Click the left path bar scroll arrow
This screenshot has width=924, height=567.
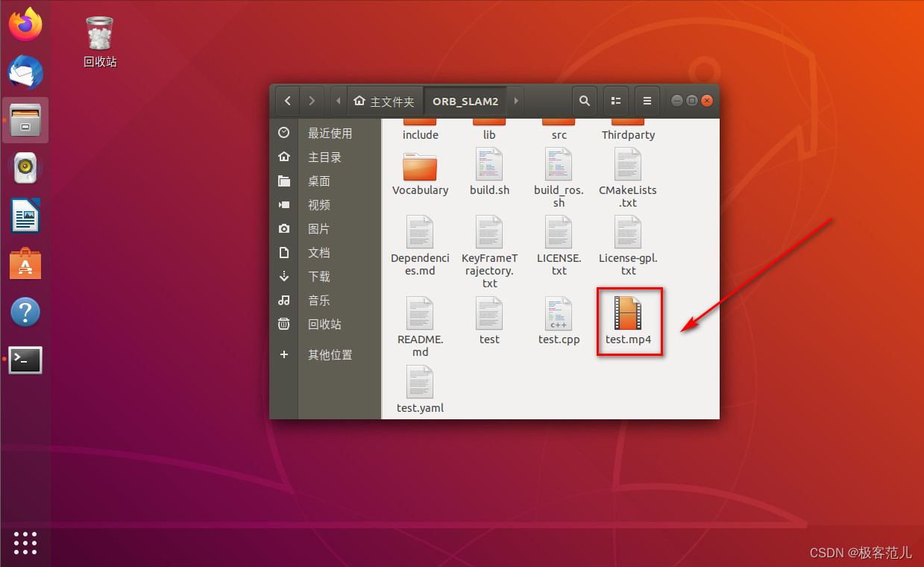339,101
